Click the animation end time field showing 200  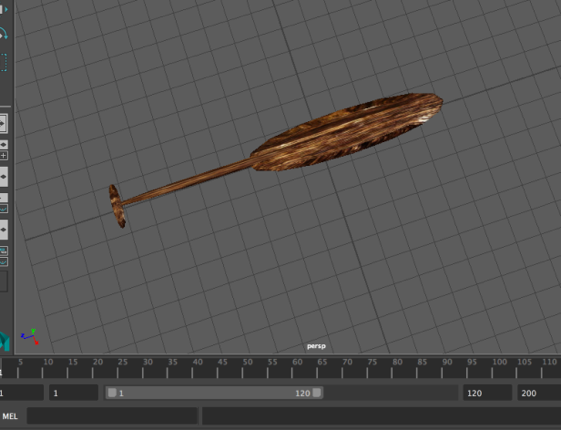[x=539, y=393]
